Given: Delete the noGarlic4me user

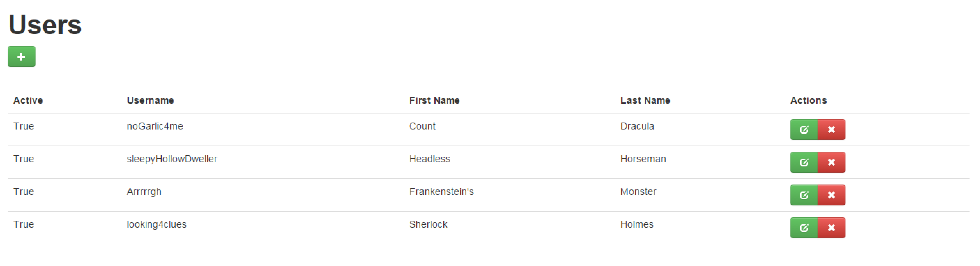Looking at the screenshot, I should (831, 130).
